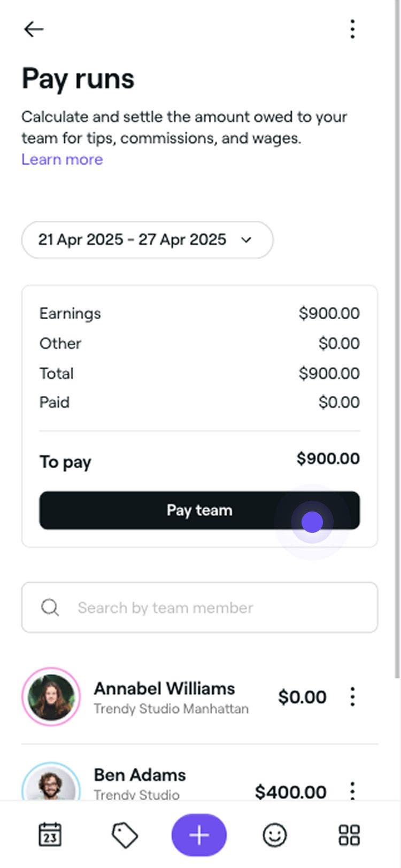Image resolution: width=401 pixels, height=868 pixels.
Task: Click the date range chevron arrow
Action: click(x=246, y=240)
